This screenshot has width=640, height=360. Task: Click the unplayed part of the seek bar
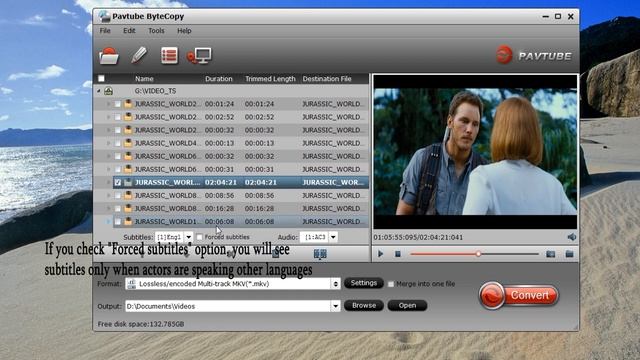tap(510, 254)
